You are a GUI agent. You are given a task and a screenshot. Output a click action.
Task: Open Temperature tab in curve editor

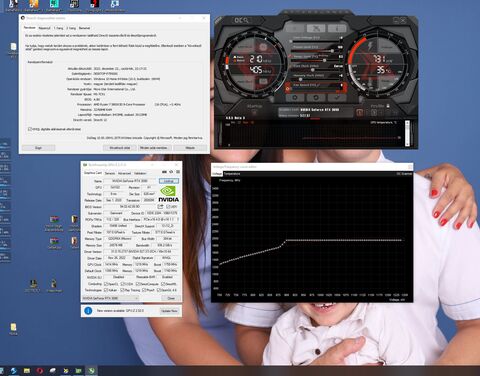coord(232,174)
